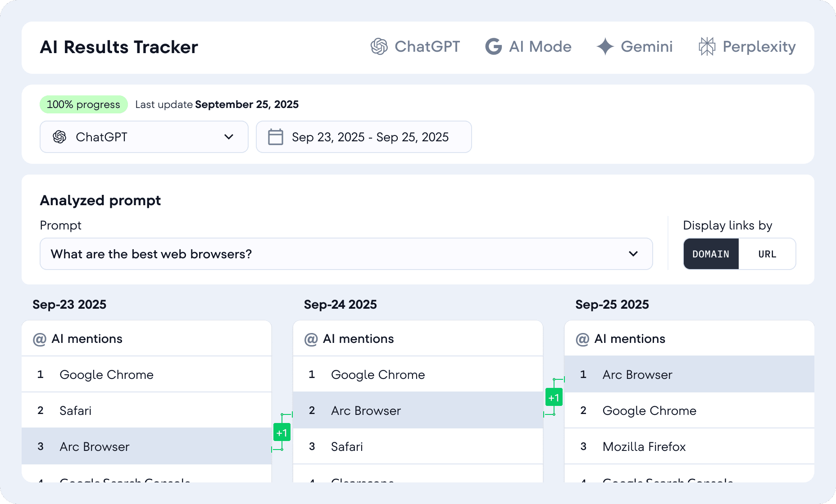
Task: Open the calendar icon in the date picker
Action: coord(276,137)
